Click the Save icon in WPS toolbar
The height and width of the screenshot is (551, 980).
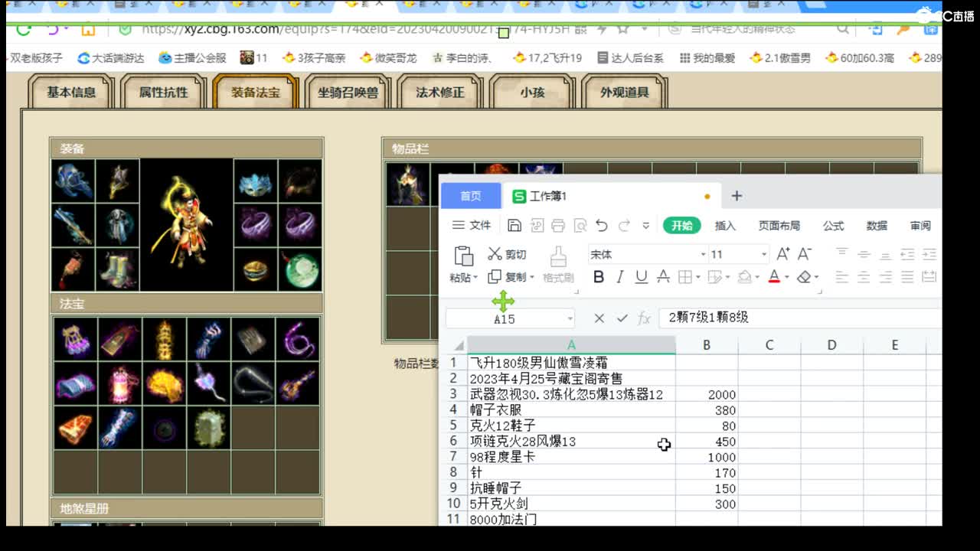pos(514,226)
